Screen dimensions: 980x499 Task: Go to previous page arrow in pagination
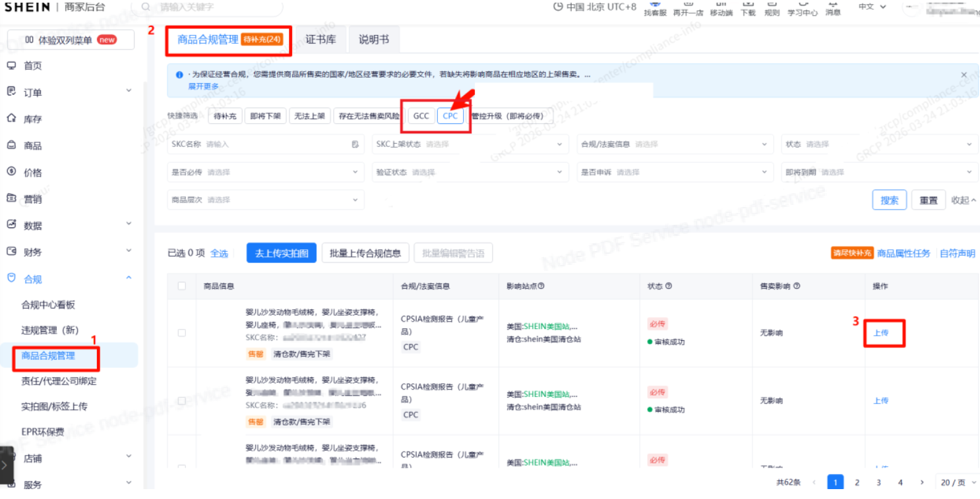[x=814, y=483]
